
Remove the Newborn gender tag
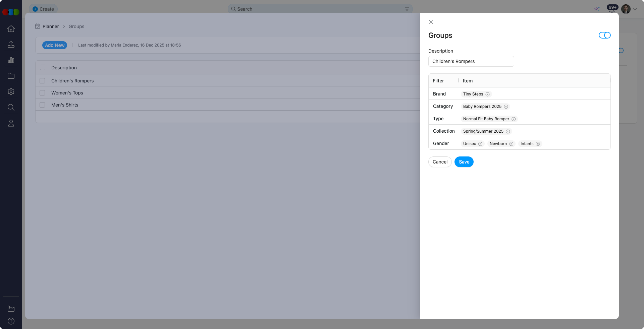[511, 144]
